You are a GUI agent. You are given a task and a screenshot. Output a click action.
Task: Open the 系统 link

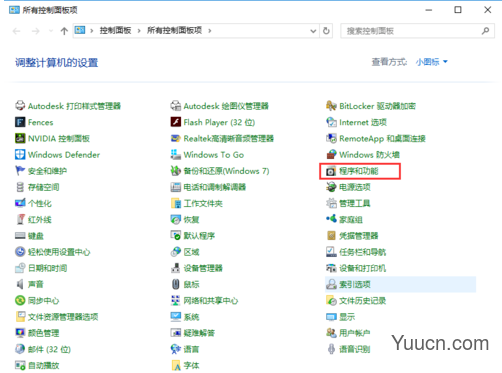(x=191, y=317)
